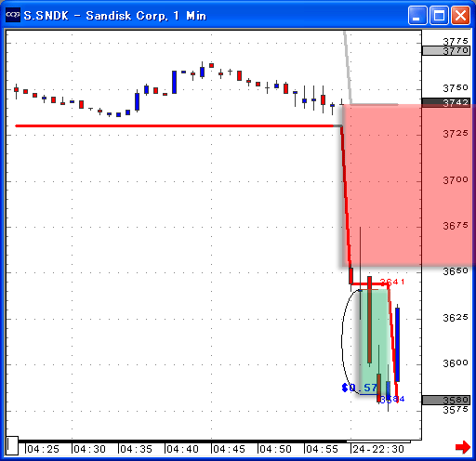Click the 3675 price label
The width and height of the screenshot is (476, 461).
pos(456,226)
